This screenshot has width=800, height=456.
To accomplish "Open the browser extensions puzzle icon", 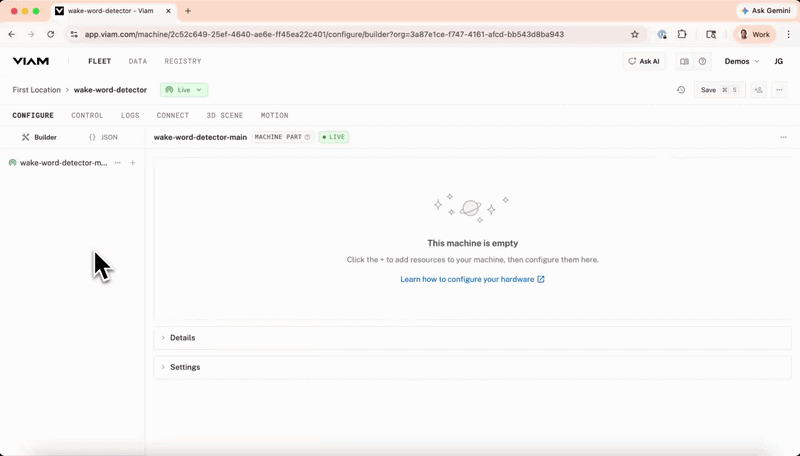I will pos(682,34).
